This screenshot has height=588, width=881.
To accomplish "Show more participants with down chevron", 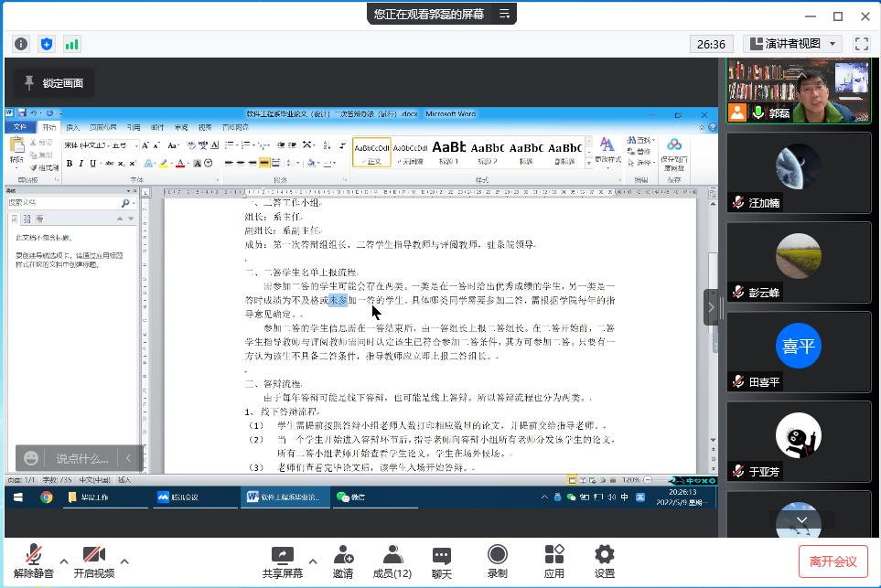I will coord(801,520).
